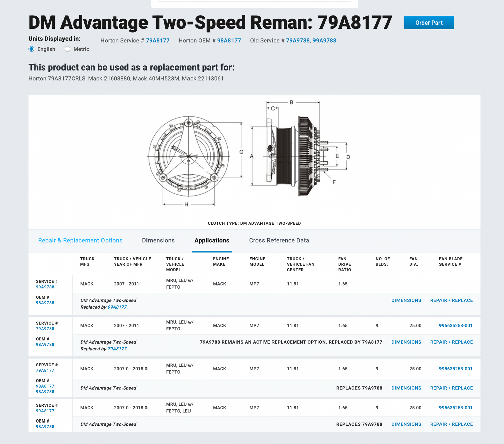Open old service number 79A9788 link
Screen dimensions: 504x444
(298, 41)
